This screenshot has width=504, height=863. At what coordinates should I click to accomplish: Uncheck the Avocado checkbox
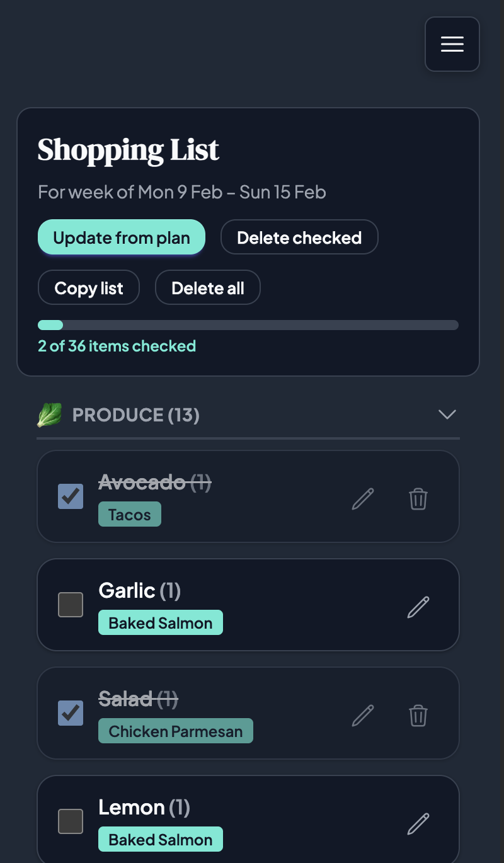click(71, 496)
